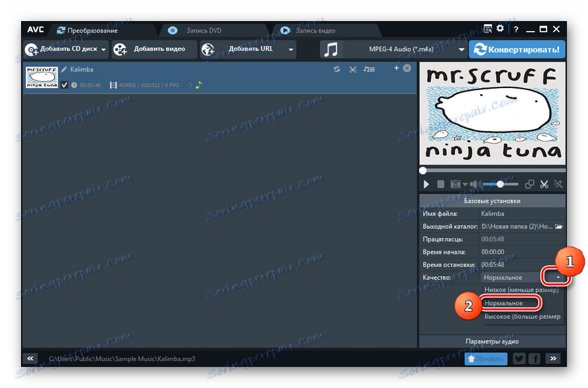Adjust the volume slider
Image resolution: width=588 pixels, height=388 pixels.
coord(500,184)
